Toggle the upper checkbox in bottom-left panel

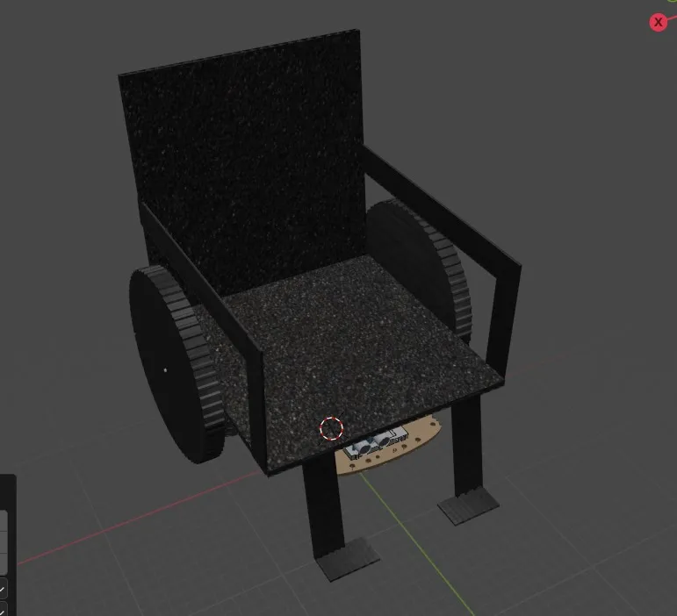click(3, 589)
